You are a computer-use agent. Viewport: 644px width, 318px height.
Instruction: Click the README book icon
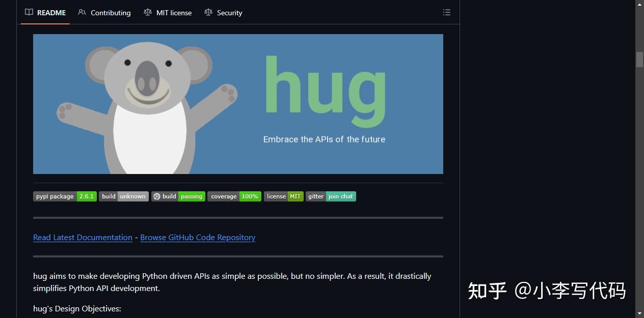click(29, 12)
